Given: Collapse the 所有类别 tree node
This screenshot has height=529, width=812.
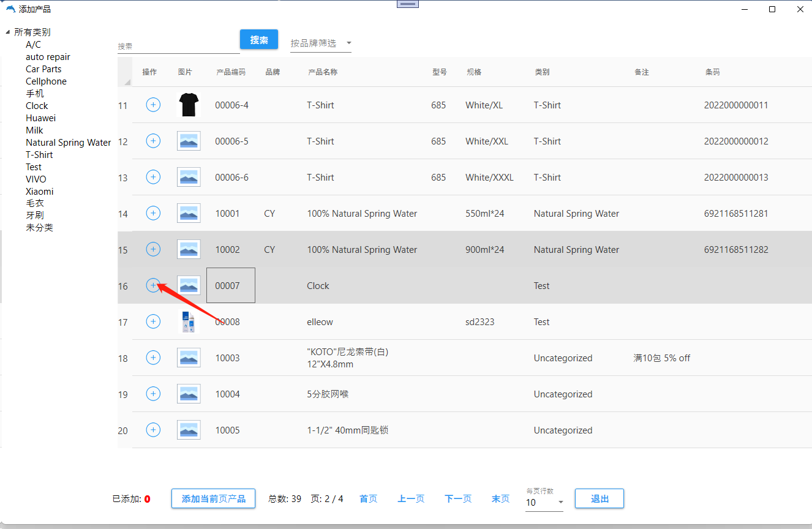Looking at the screenshot, I should pyautogui.click(x=8, y=32).
